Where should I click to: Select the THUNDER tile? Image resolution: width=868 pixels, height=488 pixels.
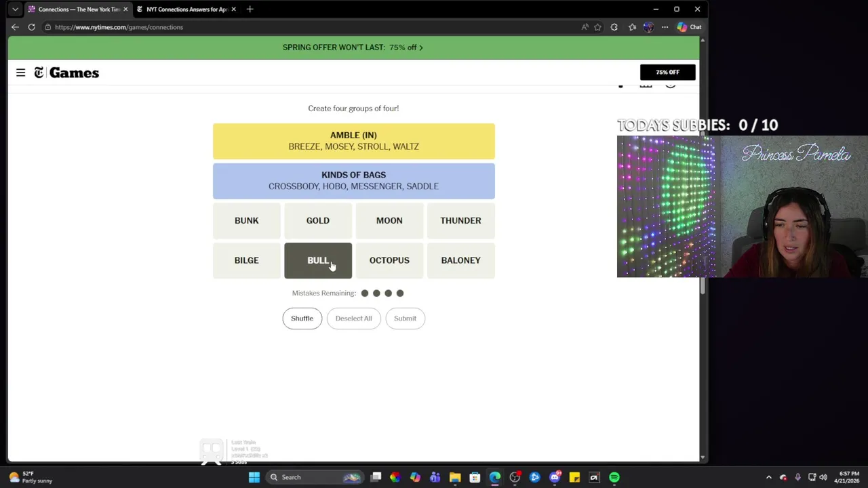pos(460,221)
